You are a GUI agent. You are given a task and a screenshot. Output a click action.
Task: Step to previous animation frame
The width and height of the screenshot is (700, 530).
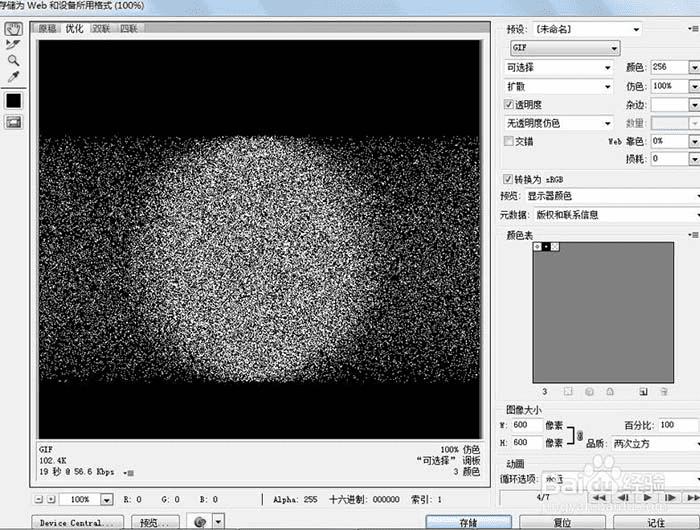[x=624, y=497]
